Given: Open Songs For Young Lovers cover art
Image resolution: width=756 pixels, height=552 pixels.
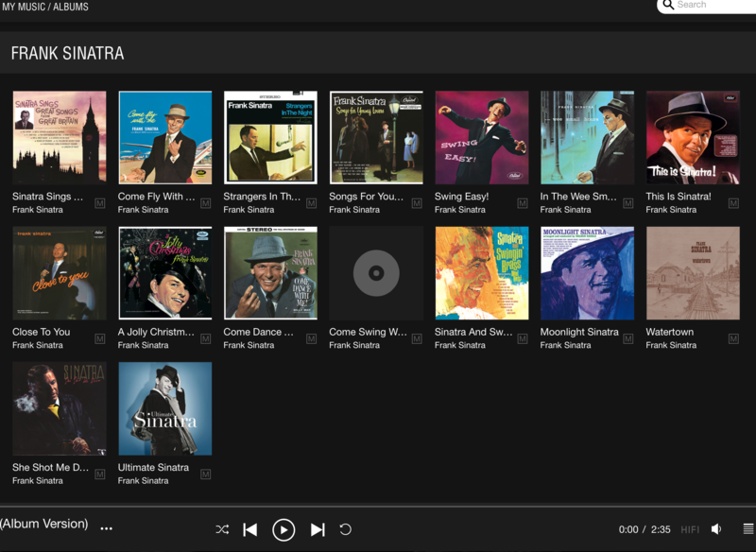Looking at the screenshot, I should tap(376, 137).
